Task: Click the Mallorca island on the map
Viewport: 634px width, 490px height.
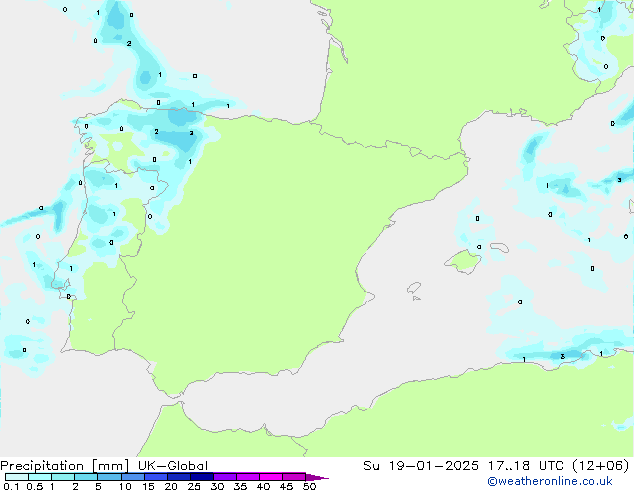Action: tap(464, 261)
